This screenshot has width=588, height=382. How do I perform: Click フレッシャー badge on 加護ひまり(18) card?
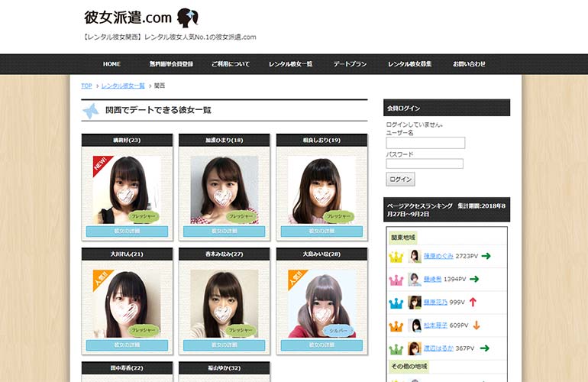[x=241, y=216]
